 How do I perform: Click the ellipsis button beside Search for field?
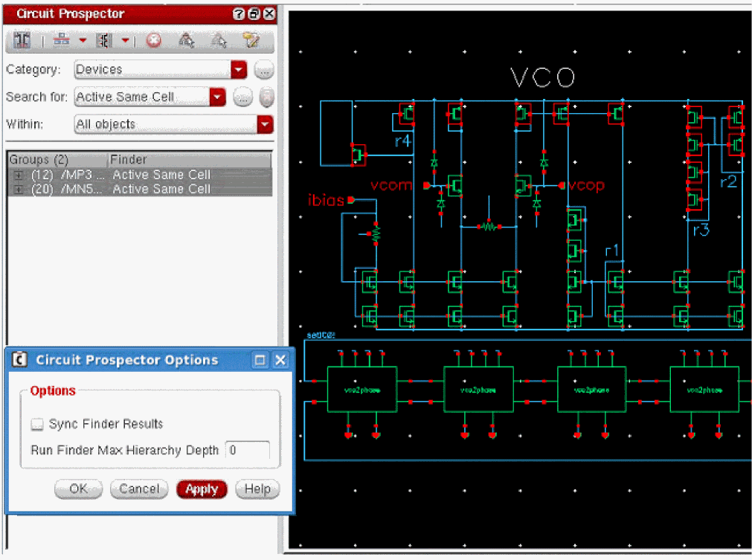click(242, 97)
